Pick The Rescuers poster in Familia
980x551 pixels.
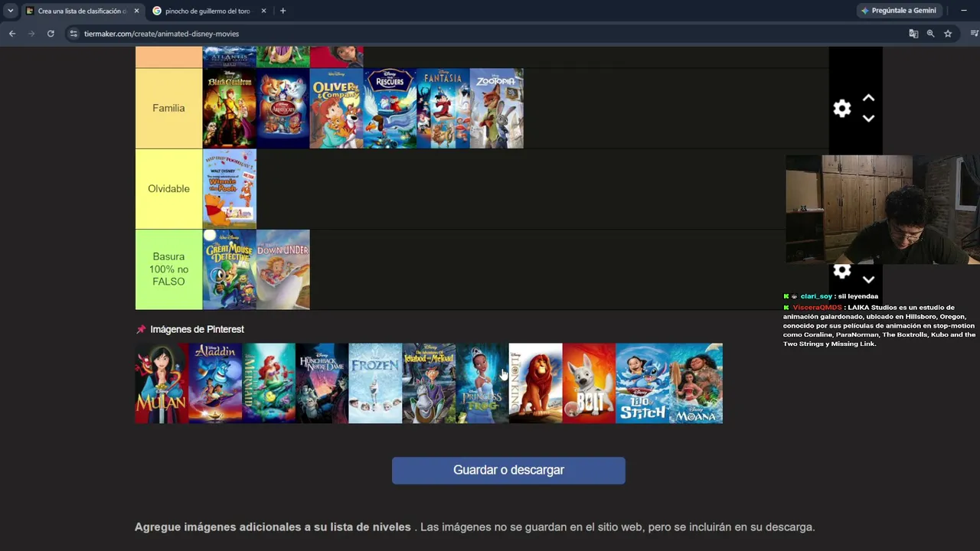390,108
